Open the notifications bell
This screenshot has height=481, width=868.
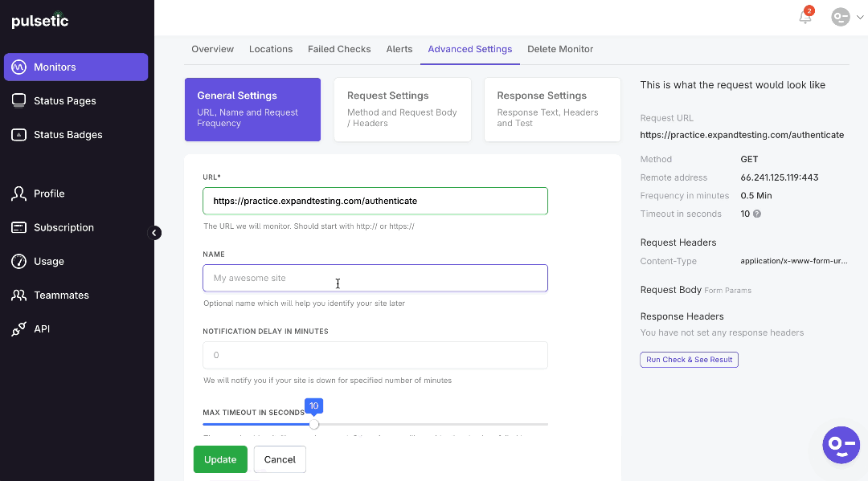(805, 17)
